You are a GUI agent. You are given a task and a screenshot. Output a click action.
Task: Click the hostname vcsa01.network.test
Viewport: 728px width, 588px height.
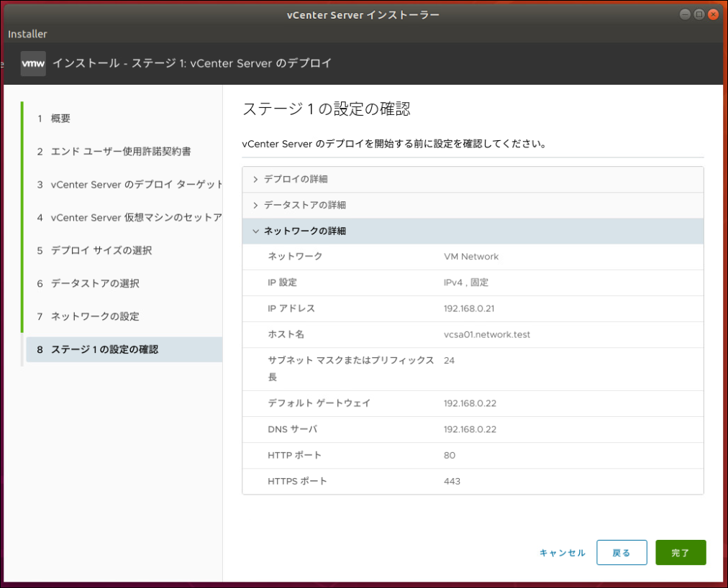[x=487, y=334]
